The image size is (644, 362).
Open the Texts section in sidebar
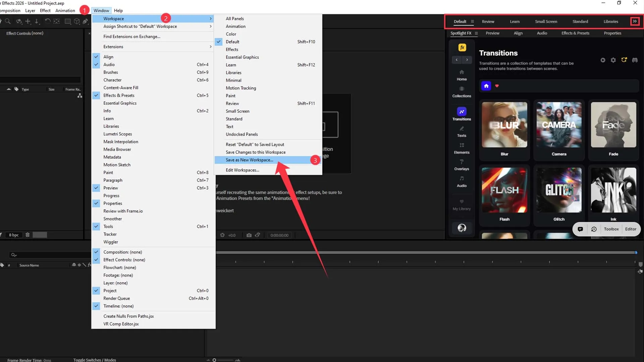462,132
